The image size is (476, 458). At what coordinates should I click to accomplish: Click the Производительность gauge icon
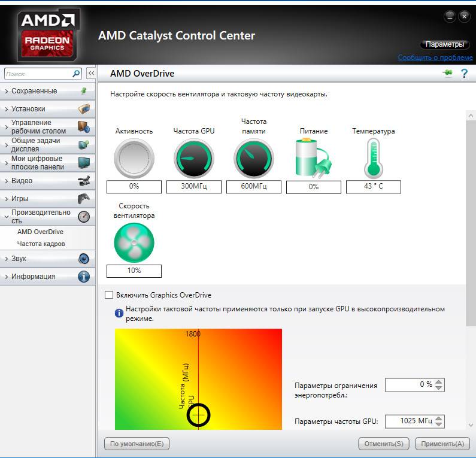coord(84,217)
